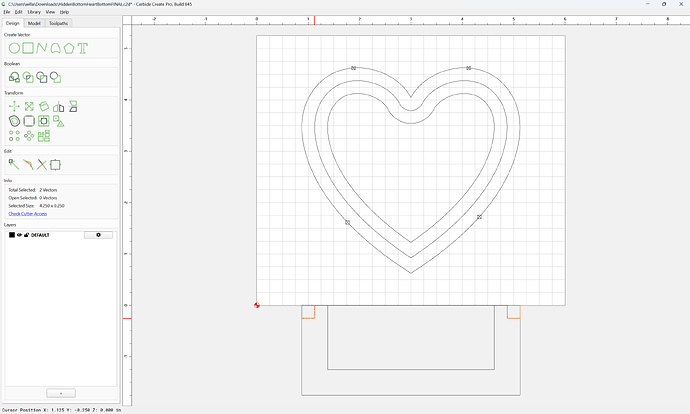Click the red origin marker on canvas

(x=257, y=305)
